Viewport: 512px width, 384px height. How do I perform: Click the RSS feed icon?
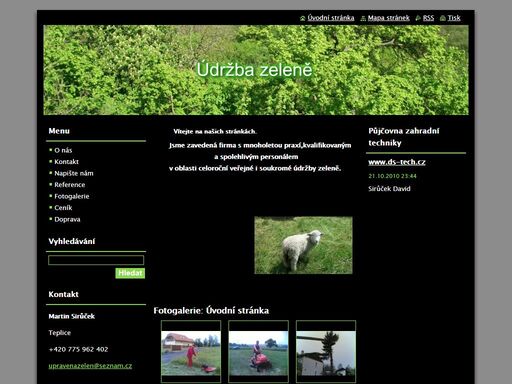tap(418, 18)
